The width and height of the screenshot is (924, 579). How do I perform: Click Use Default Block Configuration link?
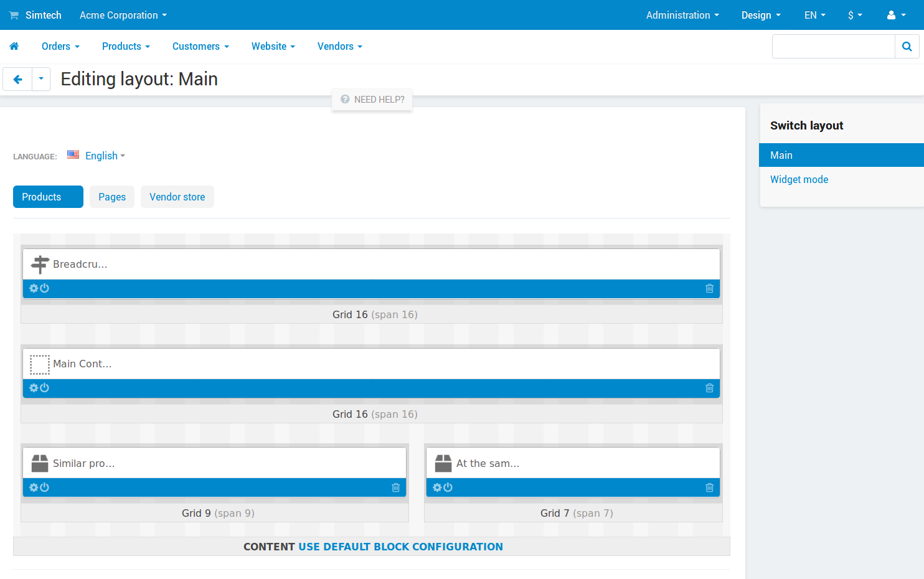pyautogui.click(x=401, y=547)
